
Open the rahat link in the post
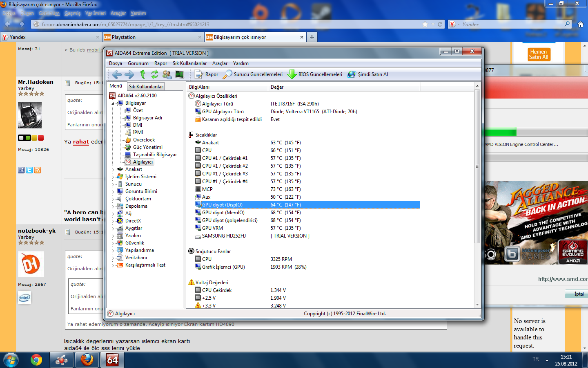pyautogui.click(x=81, y=141)
